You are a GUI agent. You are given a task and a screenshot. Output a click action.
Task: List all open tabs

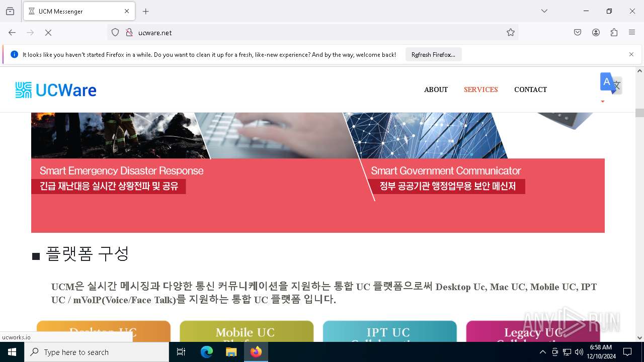pyautogui.click(x=544, y=11)
